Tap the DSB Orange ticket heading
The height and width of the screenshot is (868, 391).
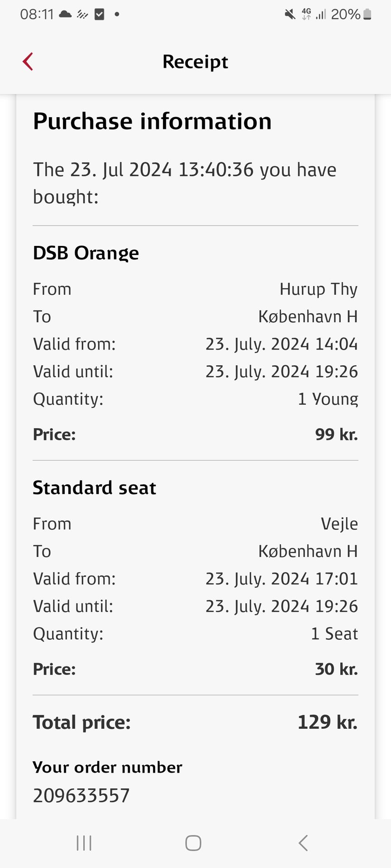86,253
